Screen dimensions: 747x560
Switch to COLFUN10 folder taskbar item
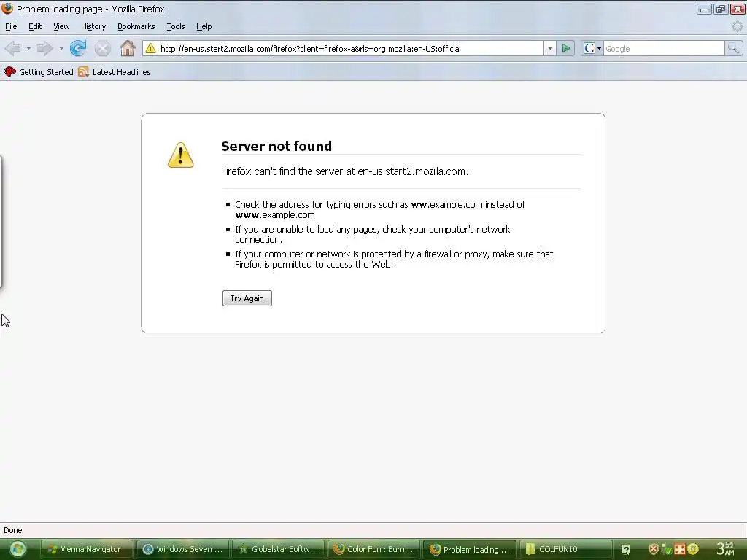click(565, 549)
